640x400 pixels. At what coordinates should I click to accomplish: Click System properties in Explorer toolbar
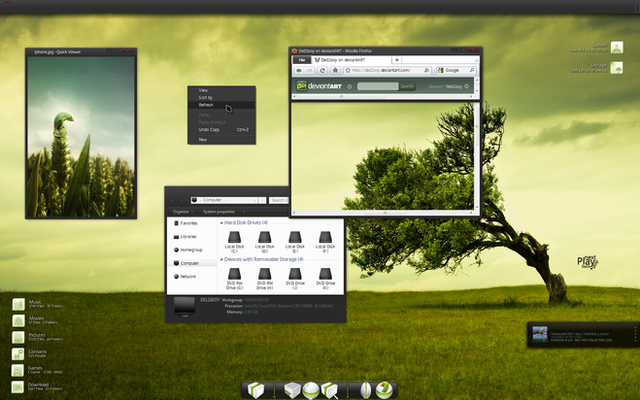tap(219, 212)
